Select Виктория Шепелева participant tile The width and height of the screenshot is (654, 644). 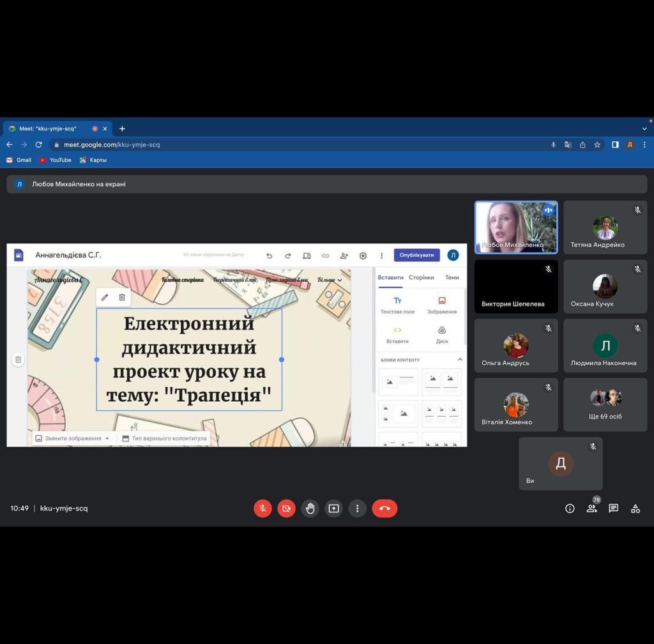point(516,287)
